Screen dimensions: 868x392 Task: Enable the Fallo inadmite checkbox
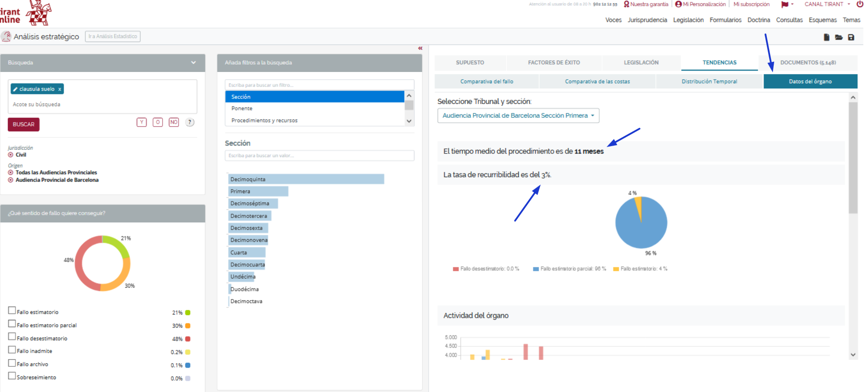point(12,350)
